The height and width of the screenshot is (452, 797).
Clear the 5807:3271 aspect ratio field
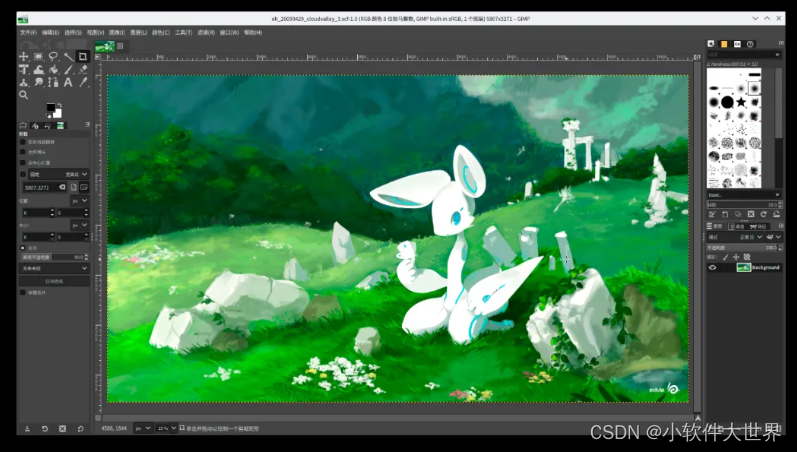pos(62,187)
